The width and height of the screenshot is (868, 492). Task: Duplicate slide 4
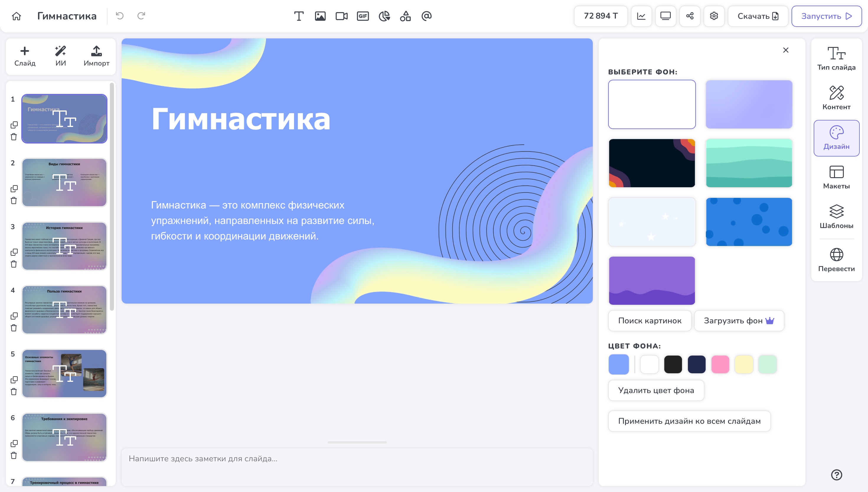(14, 316)
